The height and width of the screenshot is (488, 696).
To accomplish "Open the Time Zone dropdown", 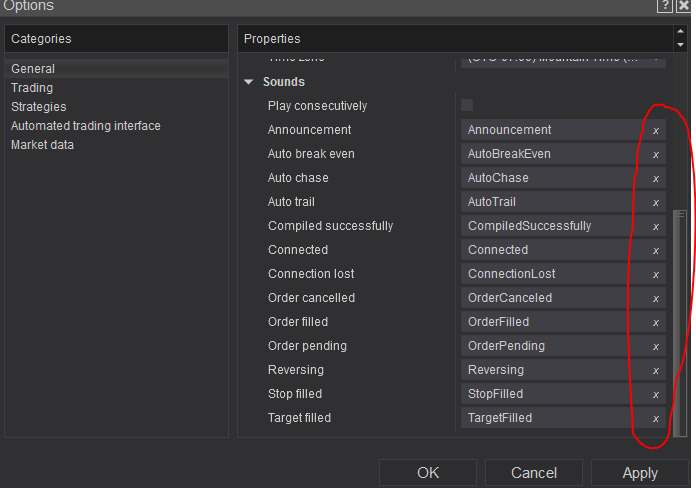I will (x=656, y=59).
